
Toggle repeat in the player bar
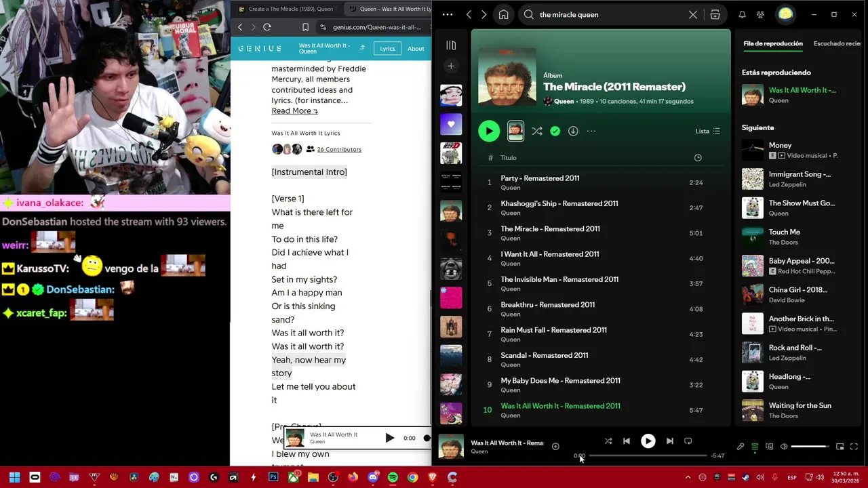688,441
